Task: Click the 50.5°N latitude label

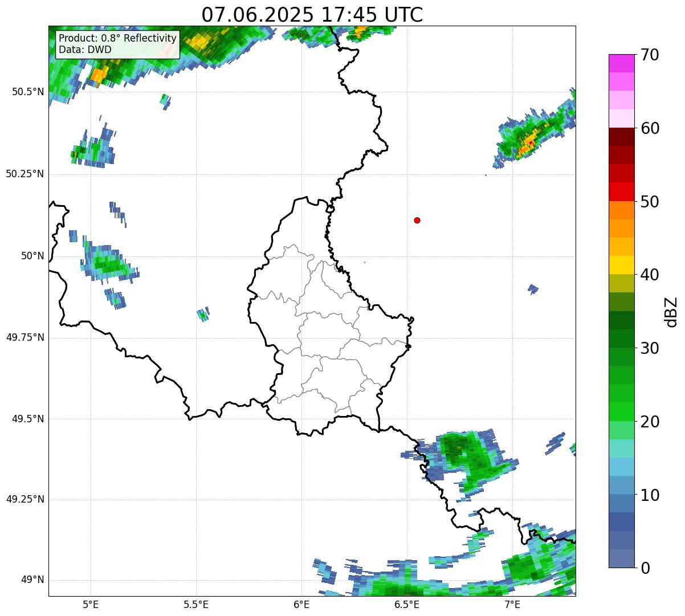Action: pos(27,92)
